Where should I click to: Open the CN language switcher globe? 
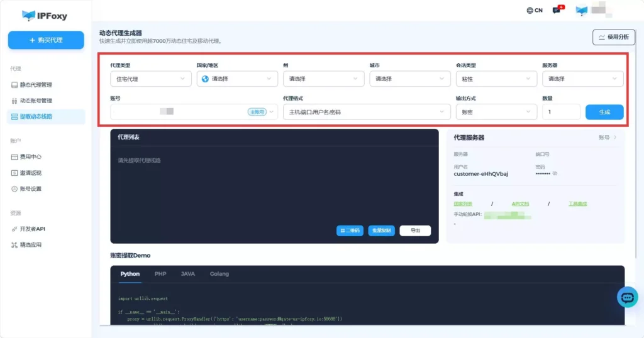click(x=530, y=11)
